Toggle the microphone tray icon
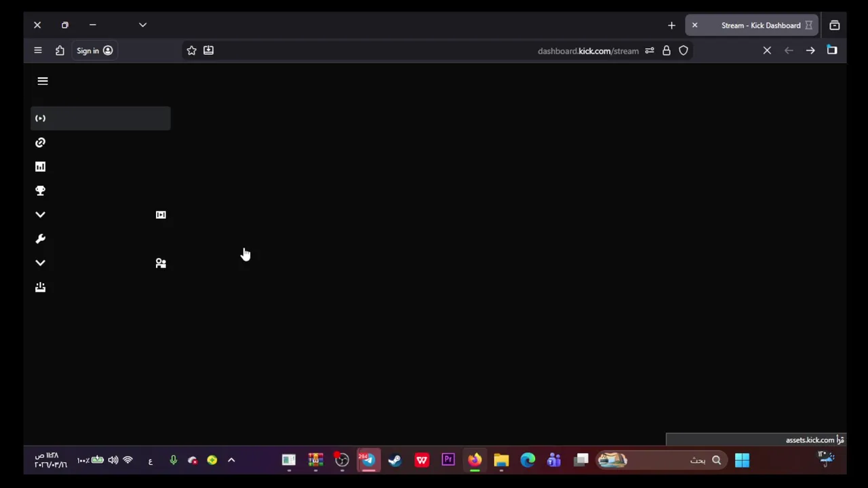The width and height of the screenshot is (868, 488). point(174,460)
